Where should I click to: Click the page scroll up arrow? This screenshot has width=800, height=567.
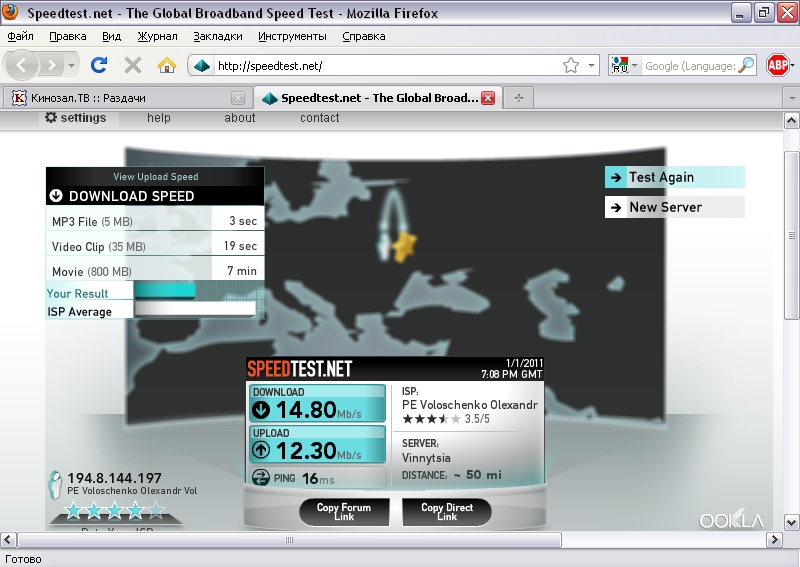point(791,121)
